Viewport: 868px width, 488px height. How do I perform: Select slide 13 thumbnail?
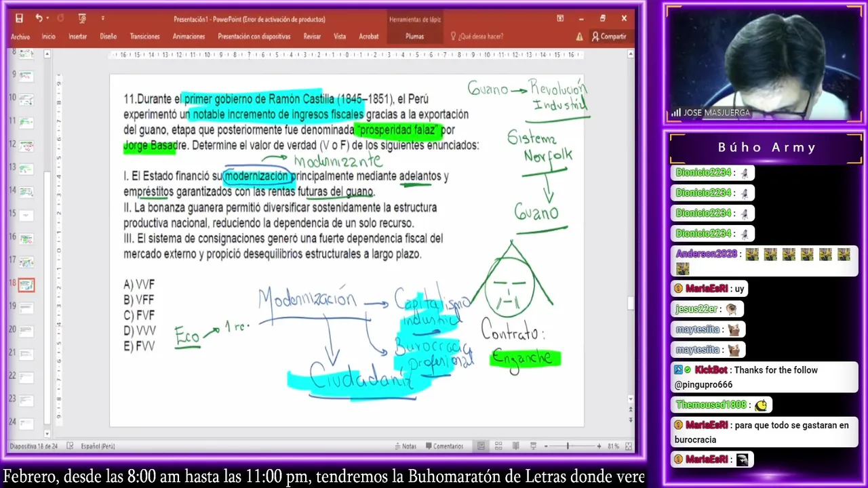tap(26, 168)
